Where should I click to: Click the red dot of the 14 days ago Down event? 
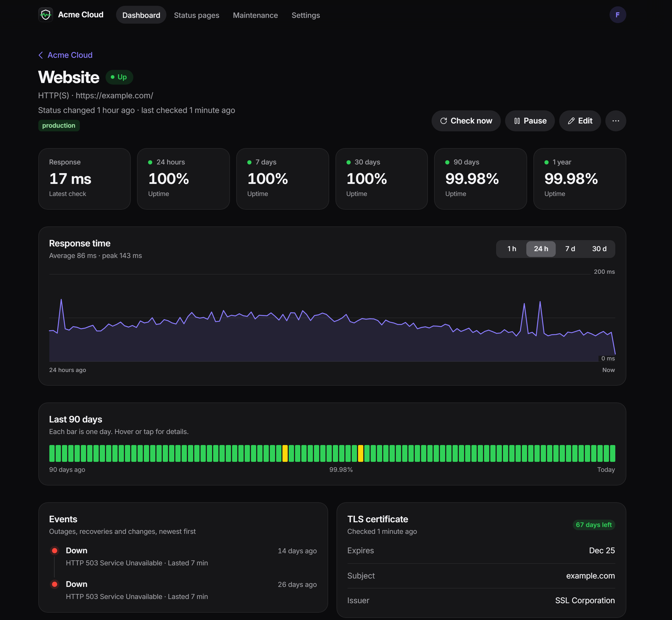pyautogui.click(x=55, y=551)
